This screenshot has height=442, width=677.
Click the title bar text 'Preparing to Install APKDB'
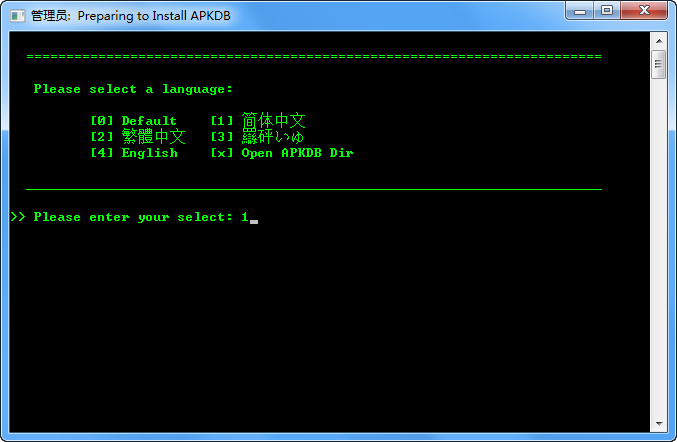pos(154,16)
